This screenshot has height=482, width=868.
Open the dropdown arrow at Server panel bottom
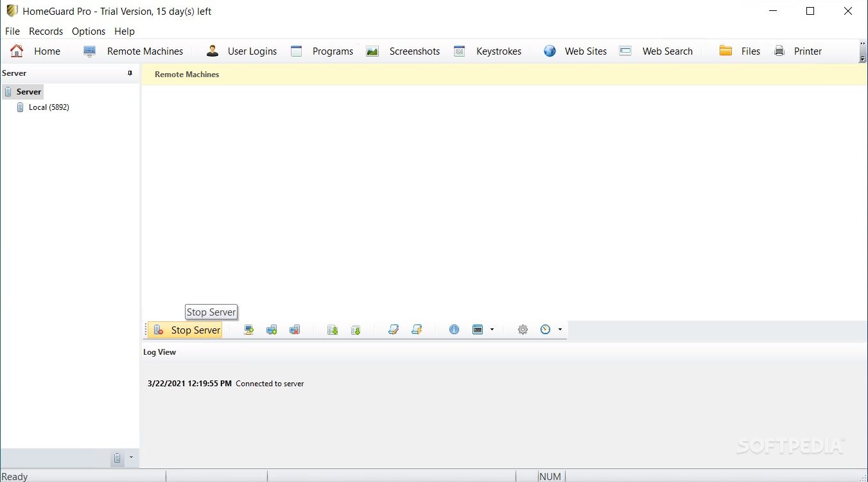(131, 458)
